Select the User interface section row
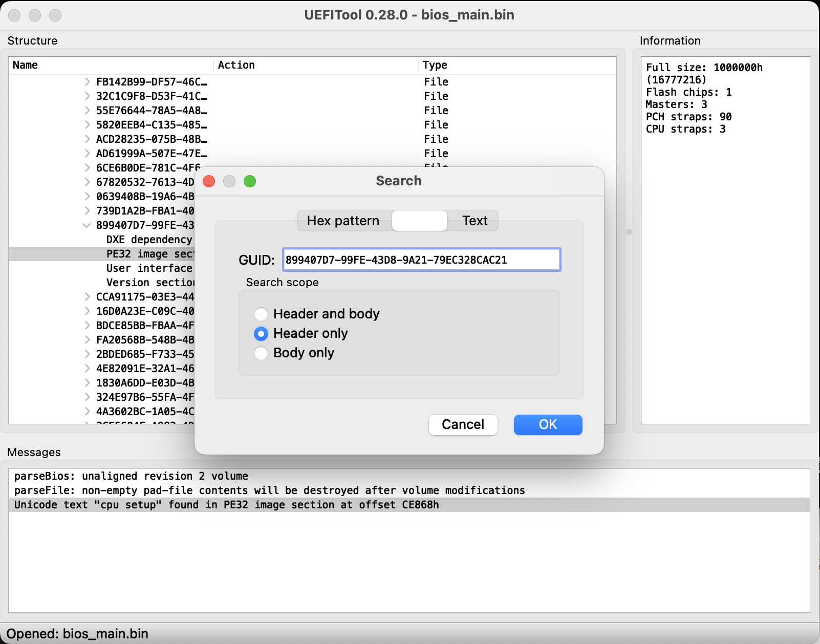Screen dimensions: 820x644 tap(149, 268)
